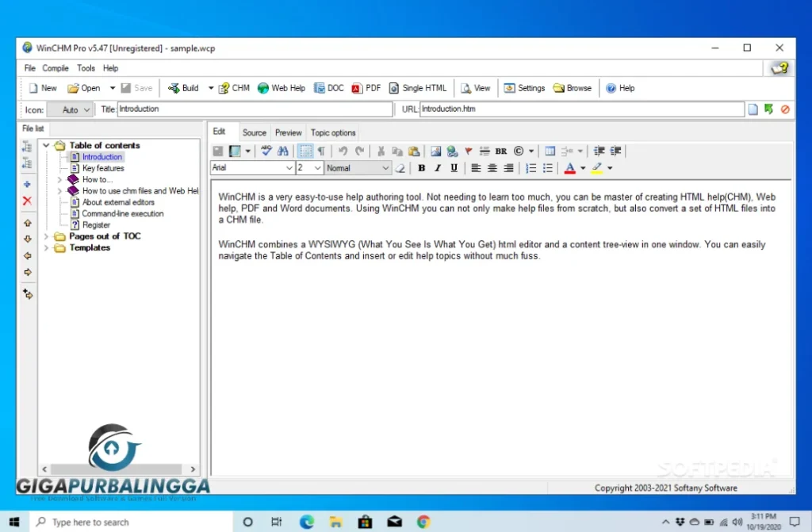Click the Build button
The image size is (812, 532).
[183, 88]
